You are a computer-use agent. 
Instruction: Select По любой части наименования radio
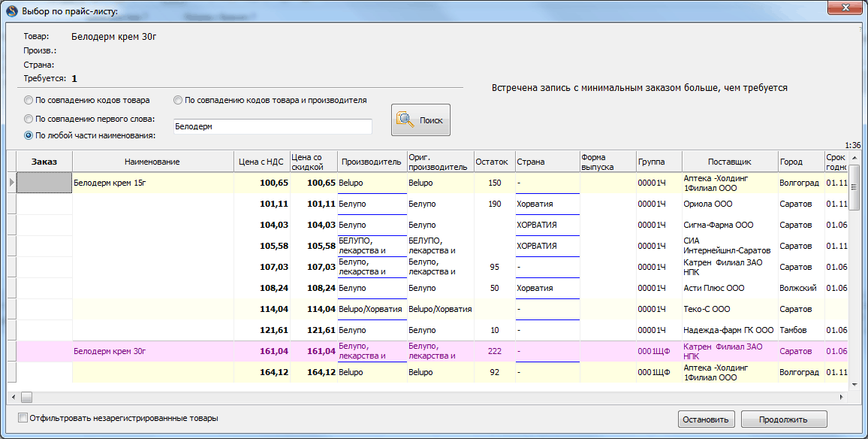click(x=89, y=135)
